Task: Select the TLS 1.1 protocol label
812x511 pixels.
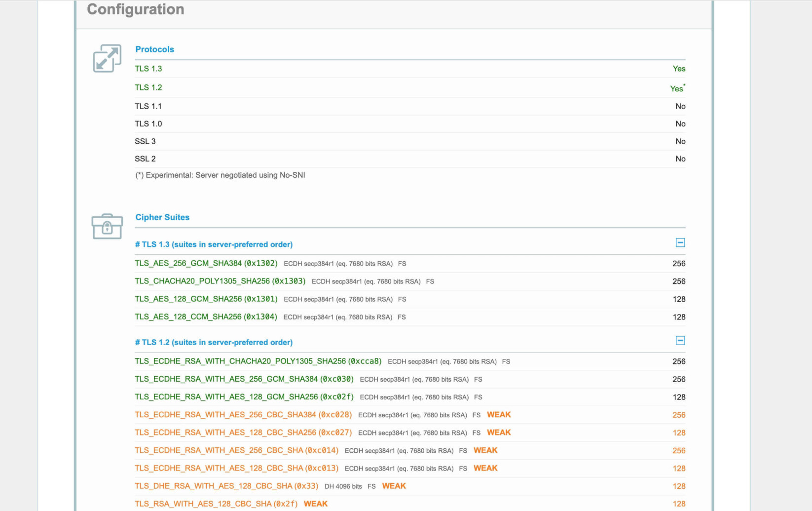Action: click(148, 106)
